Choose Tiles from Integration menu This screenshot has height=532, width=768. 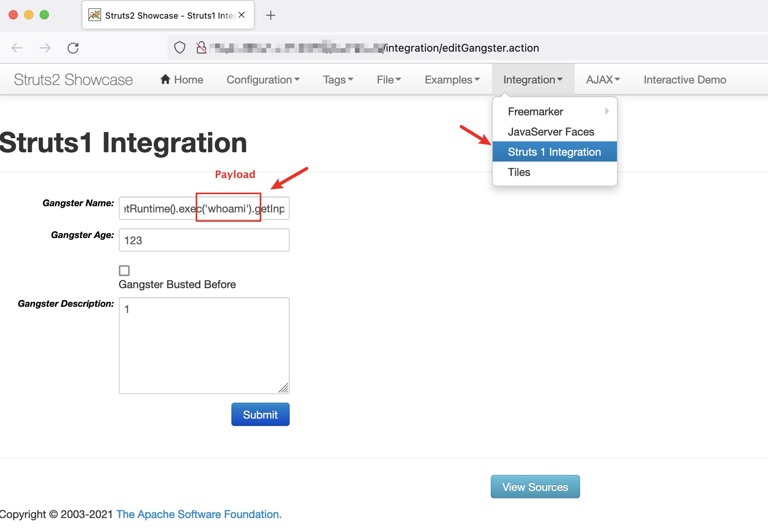(519, 172)
